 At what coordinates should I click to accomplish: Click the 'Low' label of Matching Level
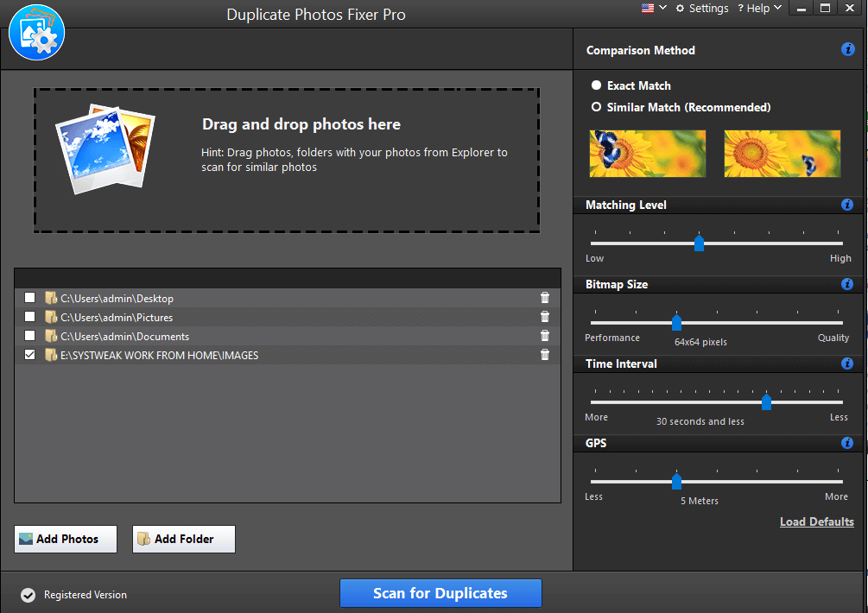594,258
